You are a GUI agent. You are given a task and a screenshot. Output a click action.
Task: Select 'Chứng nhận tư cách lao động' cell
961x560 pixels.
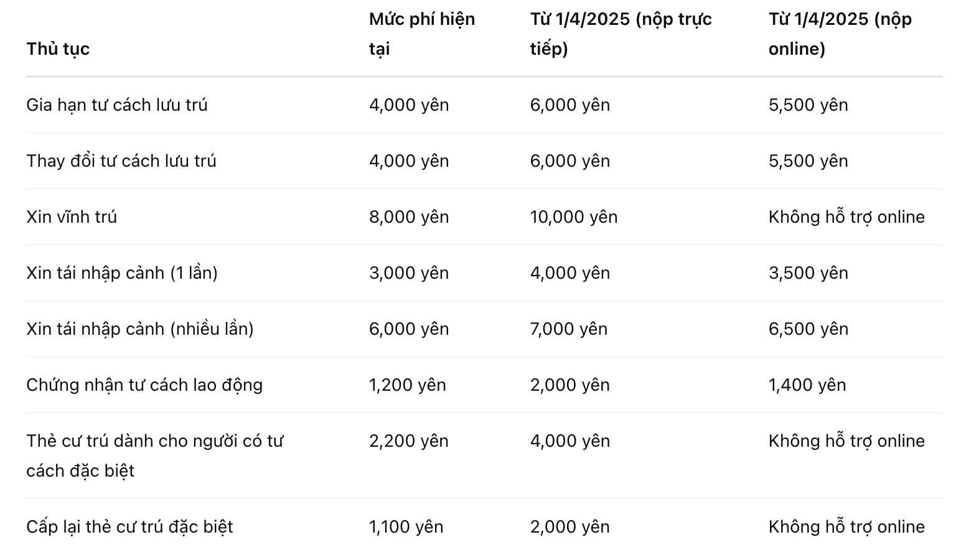click(x=144, y=385)
